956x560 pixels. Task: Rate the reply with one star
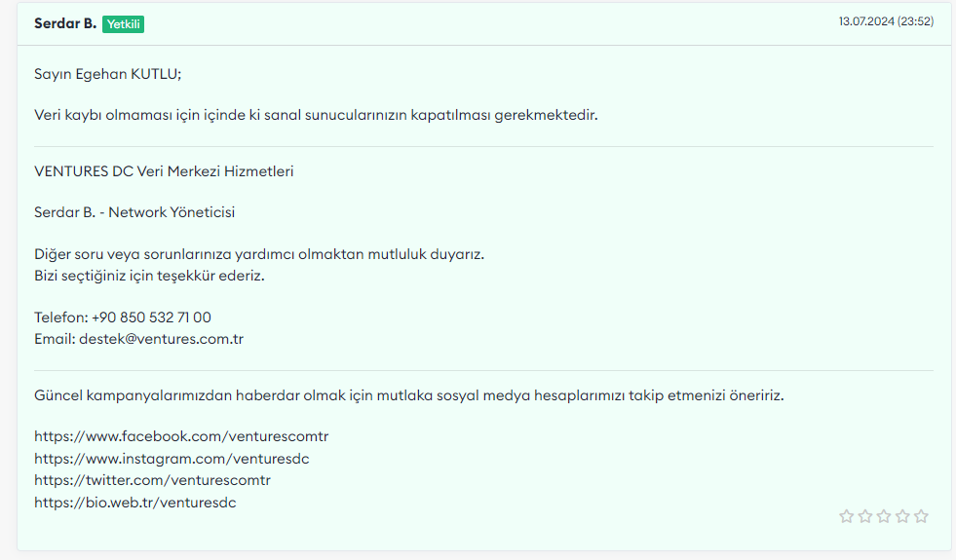[846, 517]
